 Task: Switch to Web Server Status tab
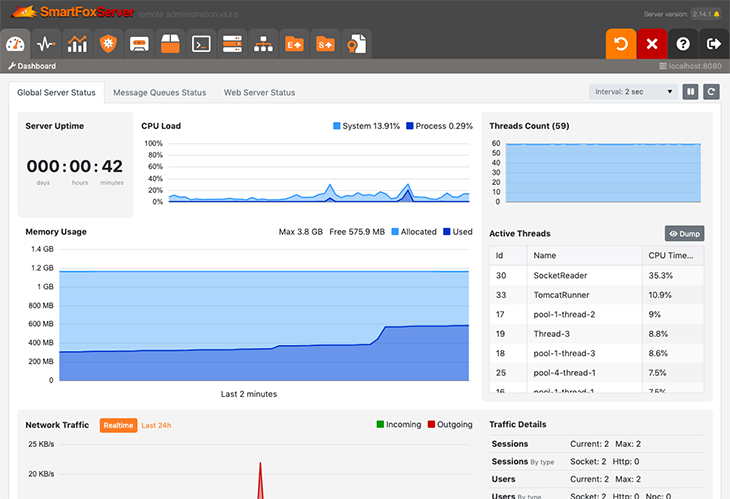(259, 93)
